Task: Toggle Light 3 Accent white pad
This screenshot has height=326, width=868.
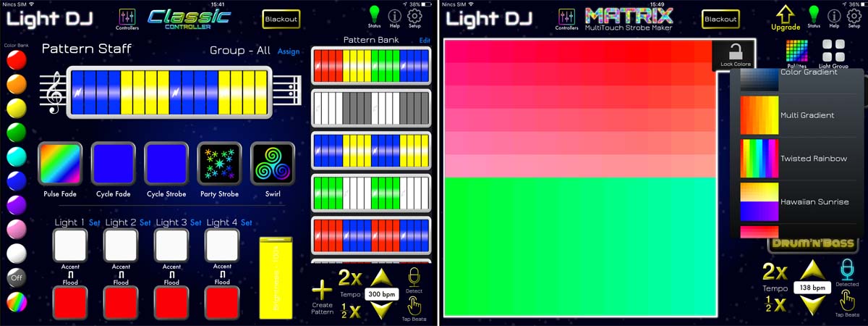Action: pyautogui.click(x=171, y=246)
